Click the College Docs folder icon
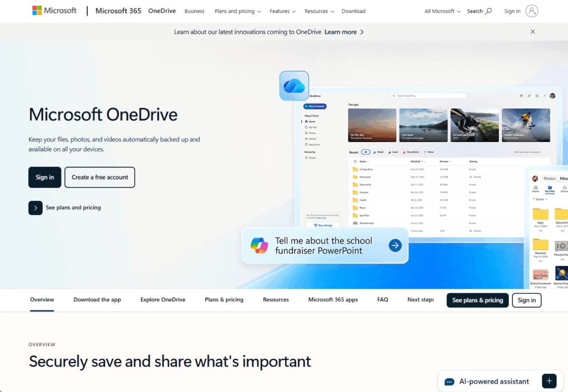 tap(355, 169)
